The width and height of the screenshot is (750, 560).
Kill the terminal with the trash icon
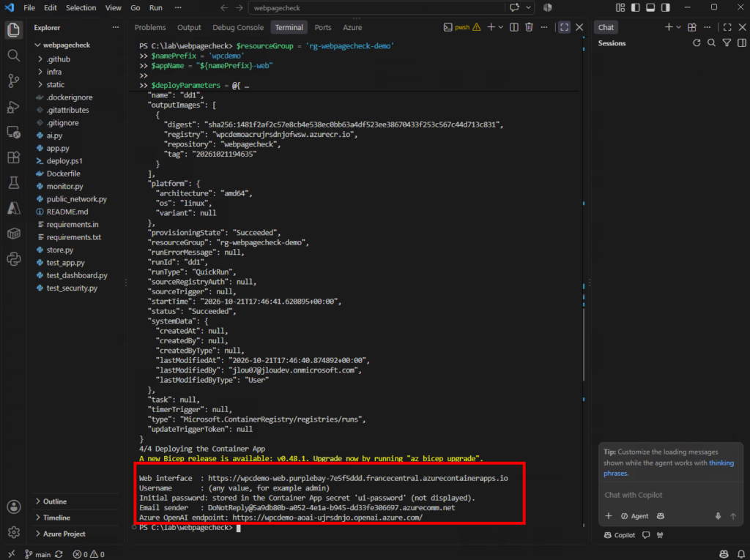point(529,27)
